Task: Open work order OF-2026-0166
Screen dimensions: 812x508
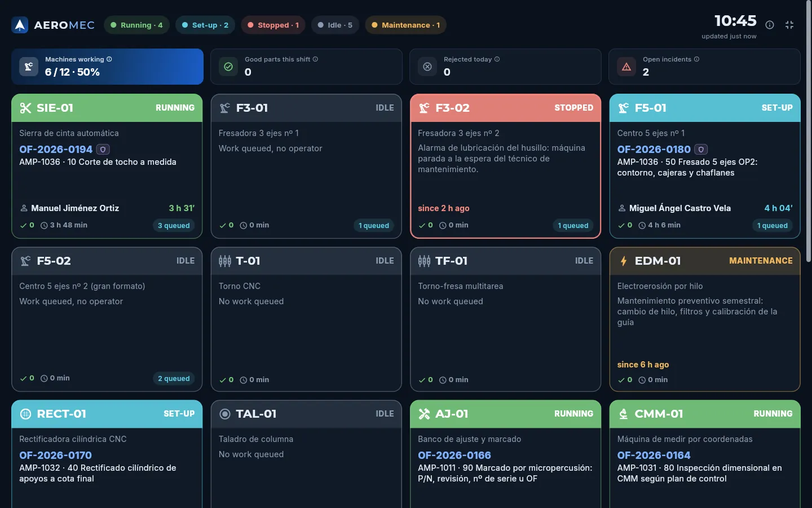Action: [x=454, y=456]
